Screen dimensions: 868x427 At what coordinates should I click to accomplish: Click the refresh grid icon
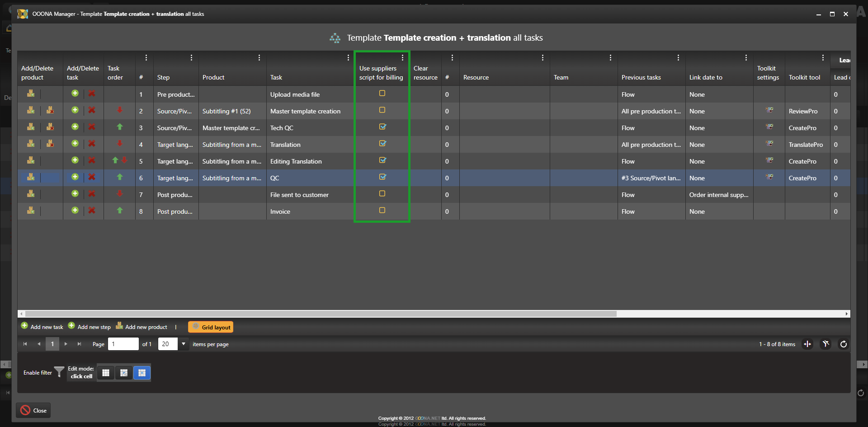point(843,344)
